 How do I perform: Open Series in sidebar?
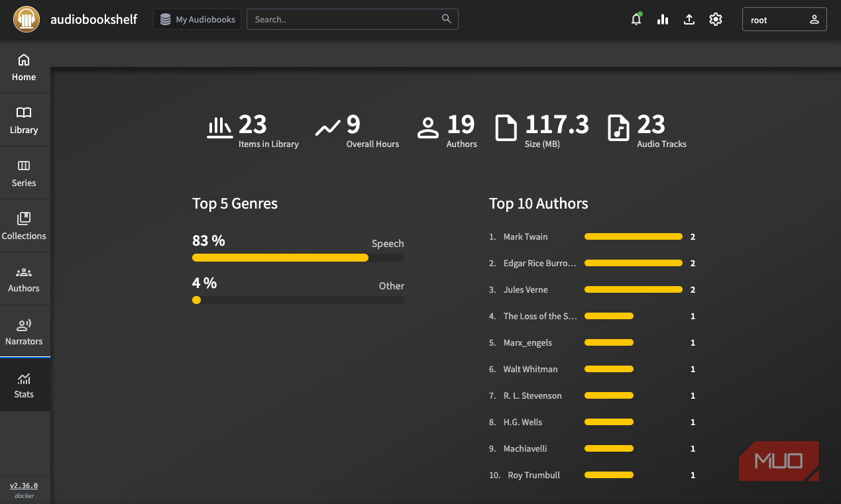[x=25, y=173]
